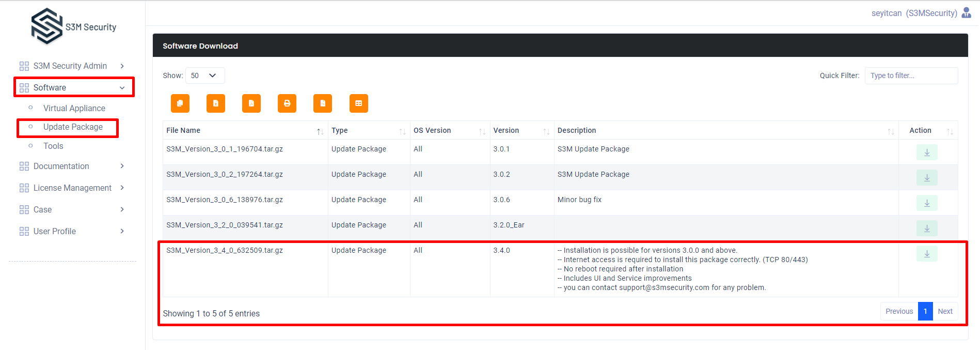
Task: Click version cell '3.0.6'
Action: point(501,200)
